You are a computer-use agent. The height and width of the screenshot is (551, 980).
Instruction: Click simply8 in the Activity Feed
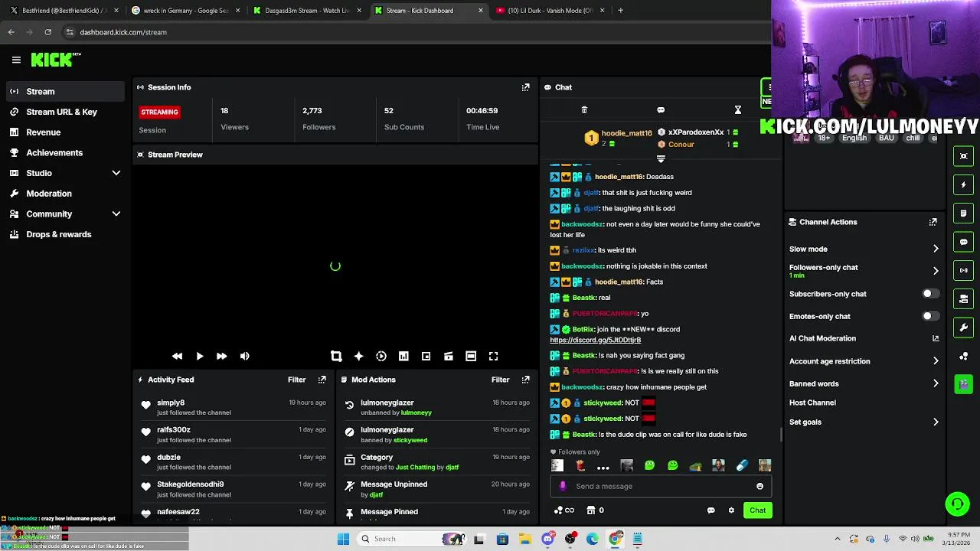pyautogui.click(x=171, y=403)
